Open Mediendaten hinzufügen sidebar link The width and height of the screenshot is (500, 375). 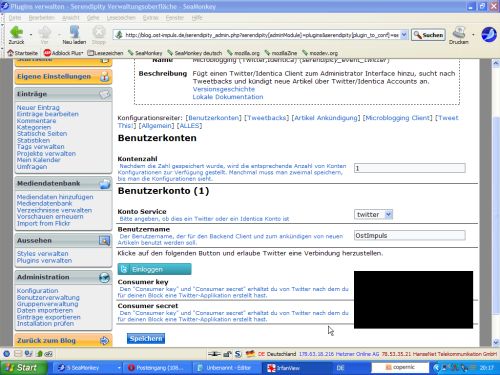[x=55, y=197]
